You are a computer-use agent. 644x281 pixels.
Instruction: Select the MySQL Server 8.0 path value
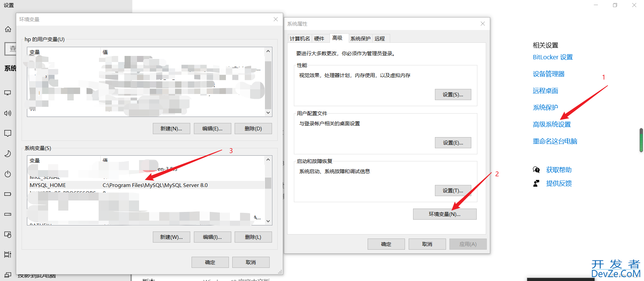[155, 185]
